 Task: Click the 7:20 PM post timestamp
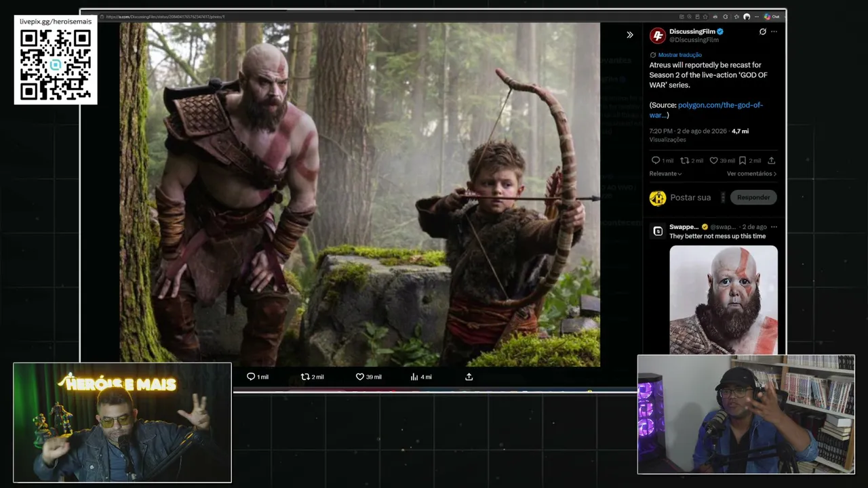688,131
